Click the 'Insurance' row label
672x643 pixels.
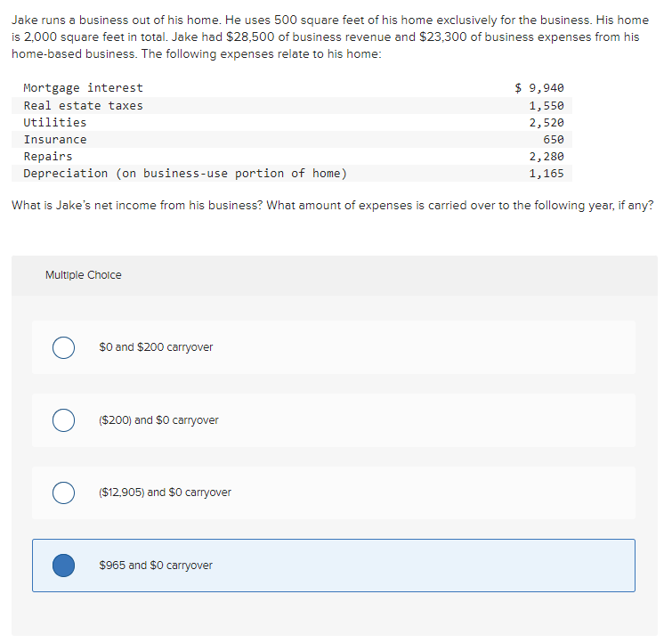point(55,140)
